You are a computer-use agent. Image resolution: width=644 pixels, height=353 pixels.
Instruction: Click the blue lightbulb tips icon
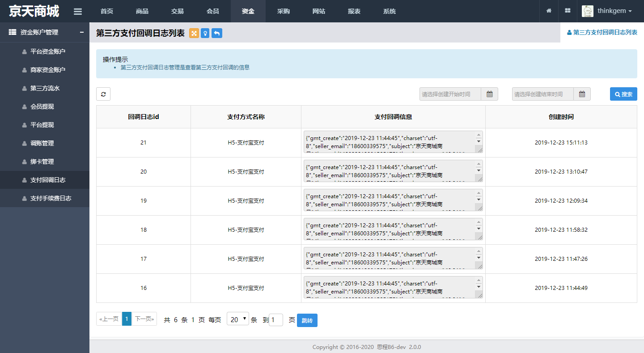coord(205,33)
